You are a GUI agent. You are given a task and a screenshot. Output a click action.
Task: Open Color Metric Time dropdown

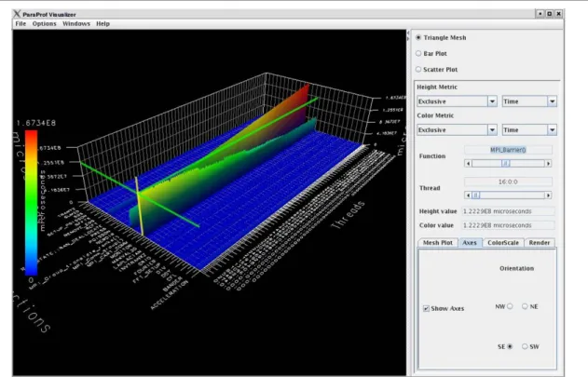click(x=529, y=129)
